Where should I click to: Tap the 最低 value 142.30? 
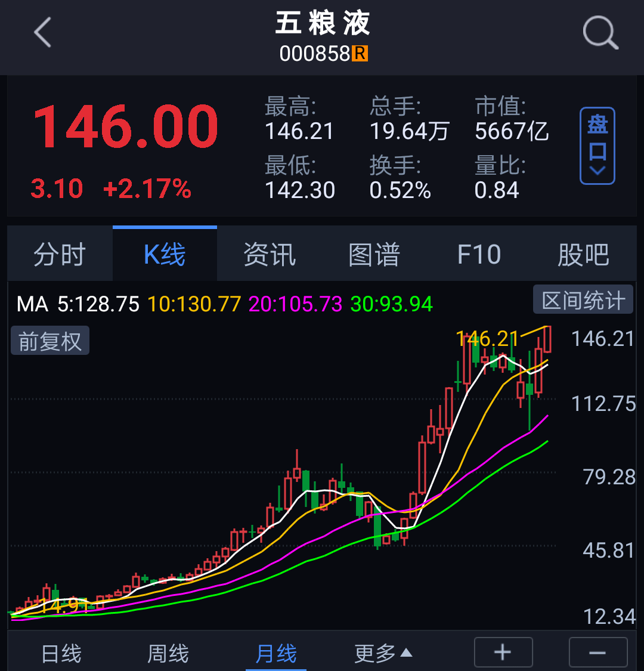click(x=300, y=190)
